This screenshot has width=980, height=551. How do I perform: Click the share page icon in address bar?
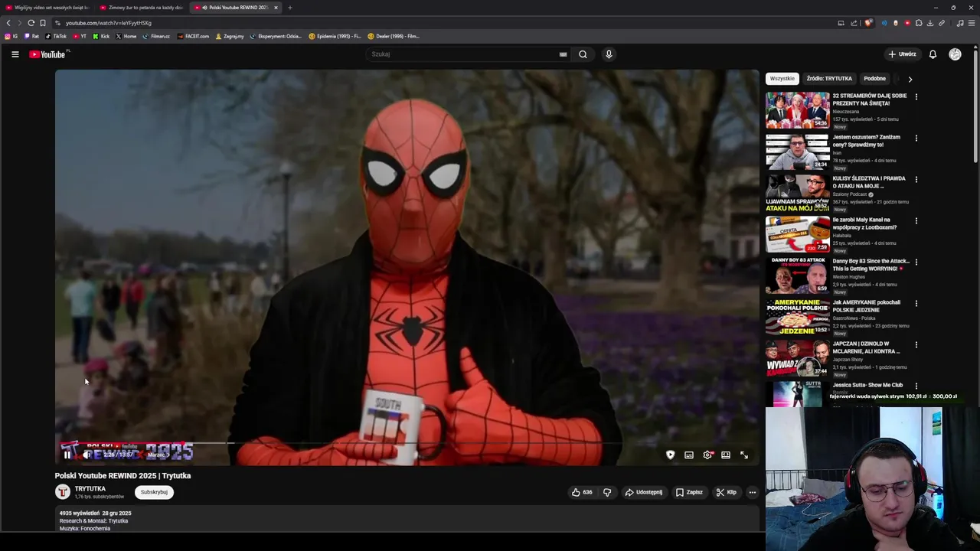pyautogui.click(x=854, y=23)
